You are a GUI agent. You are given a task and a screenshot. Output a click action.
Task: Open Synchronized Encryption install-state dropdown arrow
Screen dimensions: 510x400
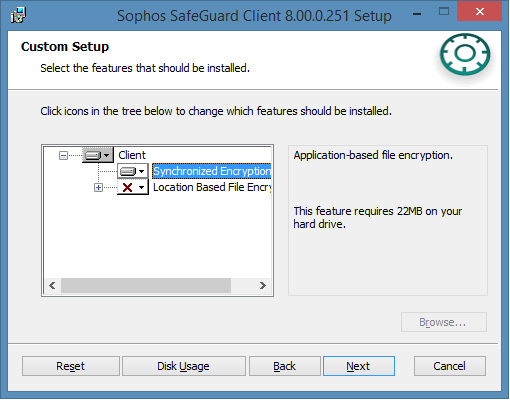(x=141, y=172)
